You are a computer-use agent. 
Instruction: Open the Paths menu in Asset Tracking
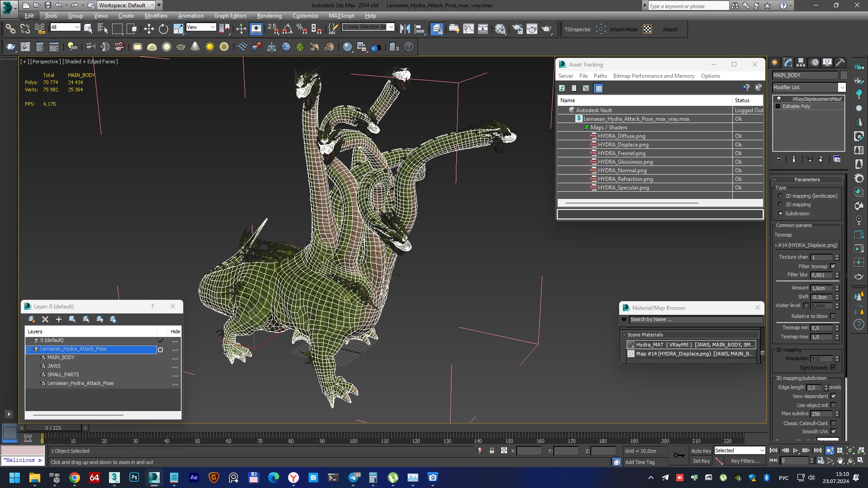click(x=600, y=76)
